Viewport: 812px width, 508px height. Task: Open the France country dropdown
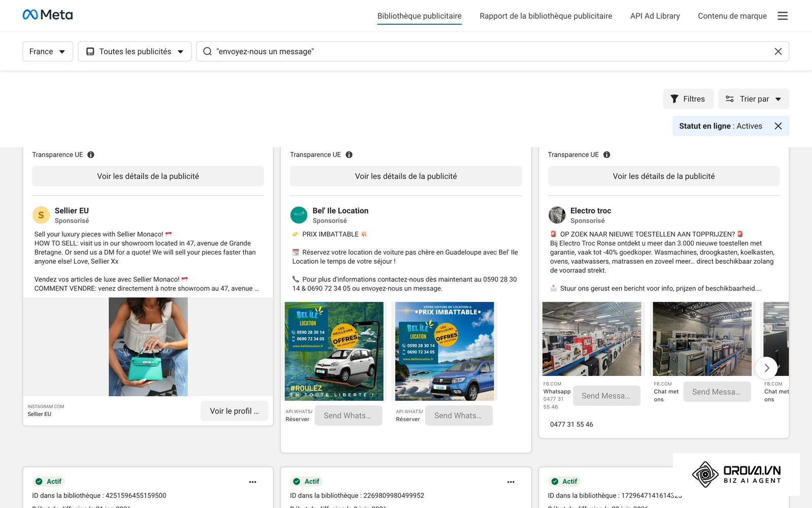pyautogui.click(x=48, y=51)
